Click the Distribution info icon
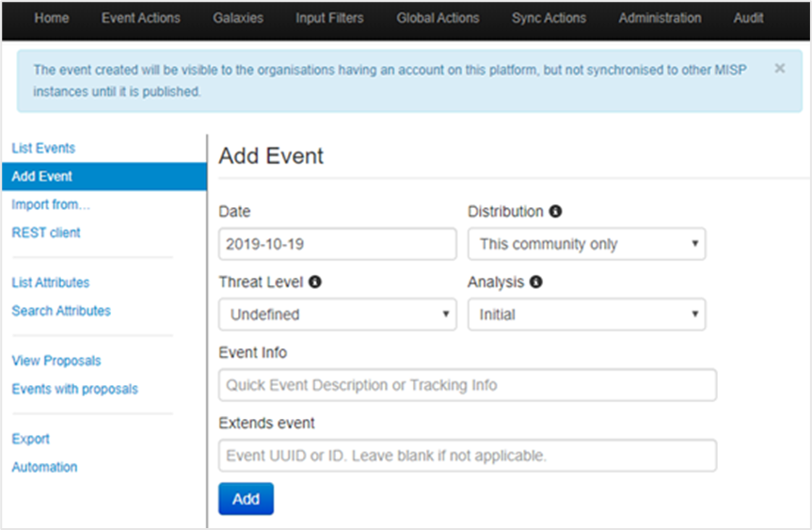The image size is (812, 530). tap(555, 212)
